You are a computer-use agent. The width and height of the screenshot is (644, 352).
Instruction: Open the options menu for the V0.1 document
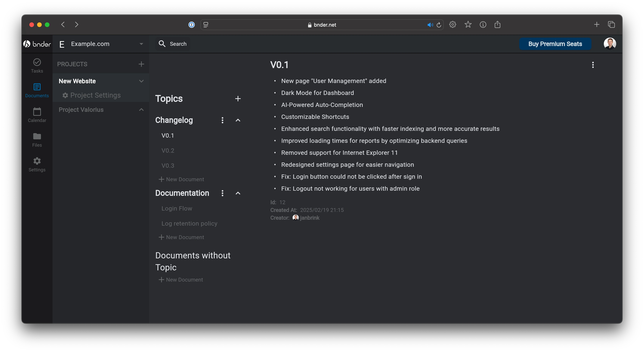[x=593, y=65]
